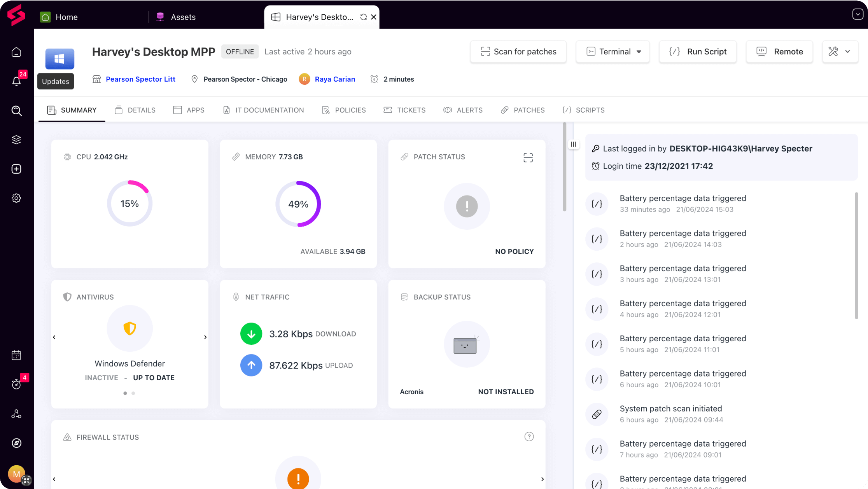868x489 pixels.
Task: Click the scan icon in Patch Status card
Action: [528, 157]
